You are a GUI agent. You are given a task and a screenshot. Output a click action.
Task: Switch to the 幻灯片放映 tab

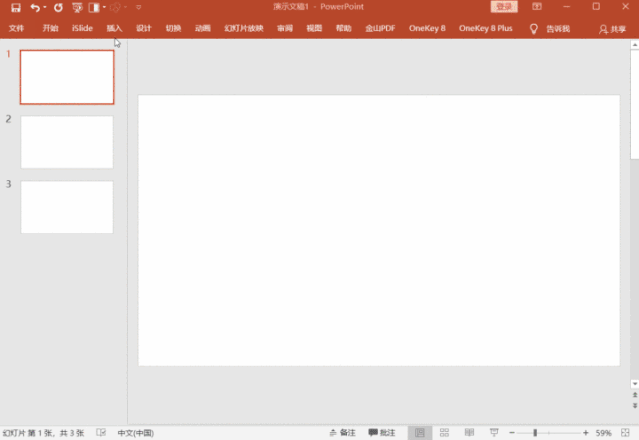tap(244, 28)
